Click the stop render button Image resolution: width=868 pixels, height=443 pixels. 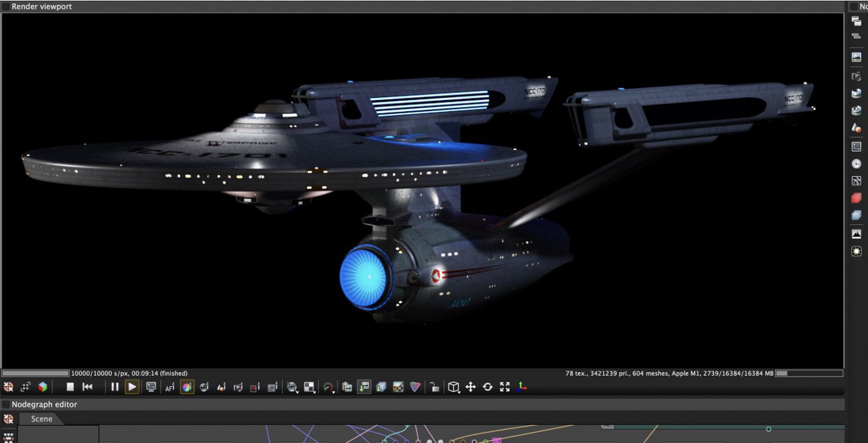(70, 387)
